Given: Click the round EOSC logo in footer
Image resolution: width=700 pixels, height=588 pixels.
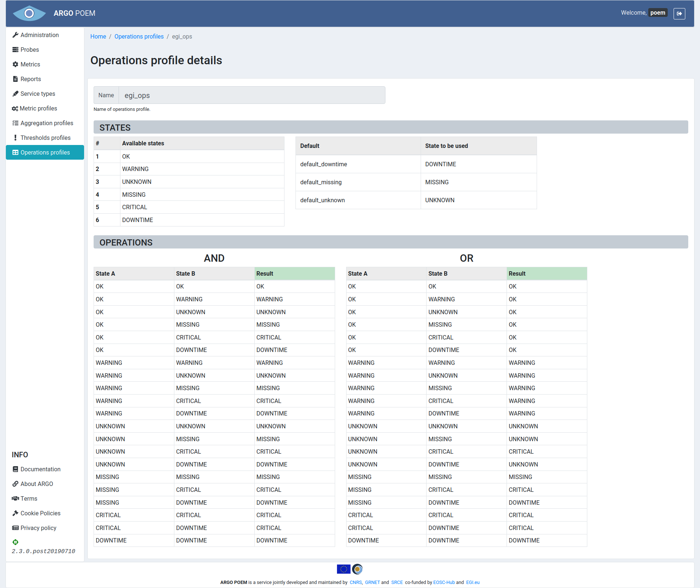Looking at the screenshot, I should point(357,569).
